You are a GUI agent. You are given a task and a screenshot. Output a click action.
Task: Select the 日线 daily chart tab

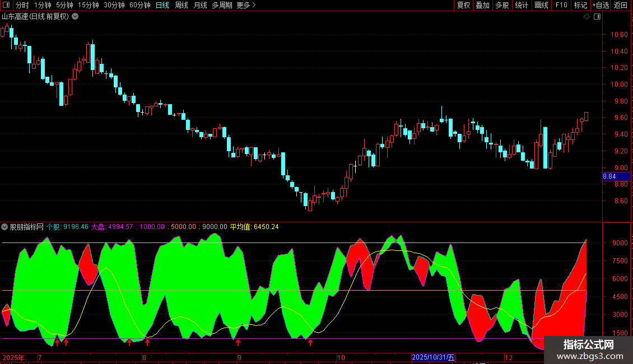pos(162,5)
